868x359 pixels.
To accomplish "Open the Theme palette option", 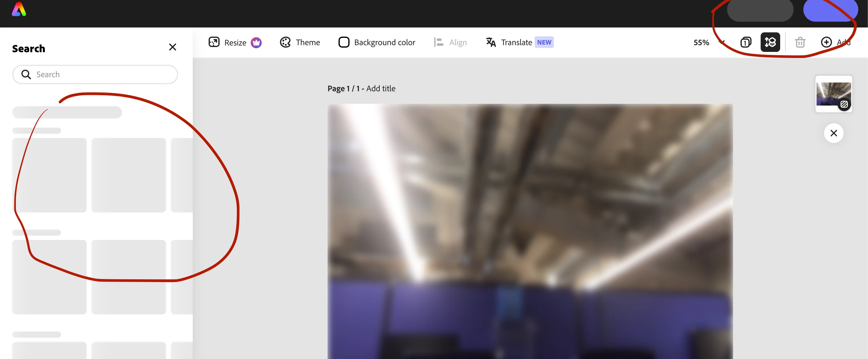I will point(285,42).
